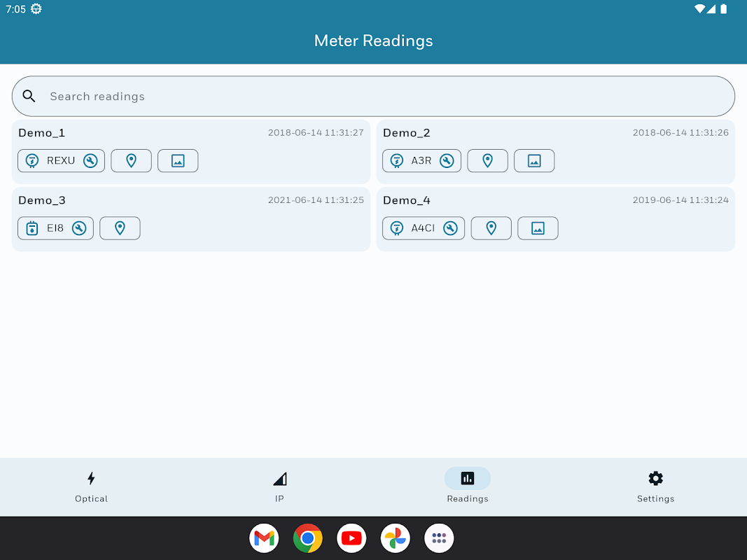Viewport: 747px width, 560px height.
Task: Show the location pin for Demo_4
Action: pyautogui.click(x=491, y=228)
